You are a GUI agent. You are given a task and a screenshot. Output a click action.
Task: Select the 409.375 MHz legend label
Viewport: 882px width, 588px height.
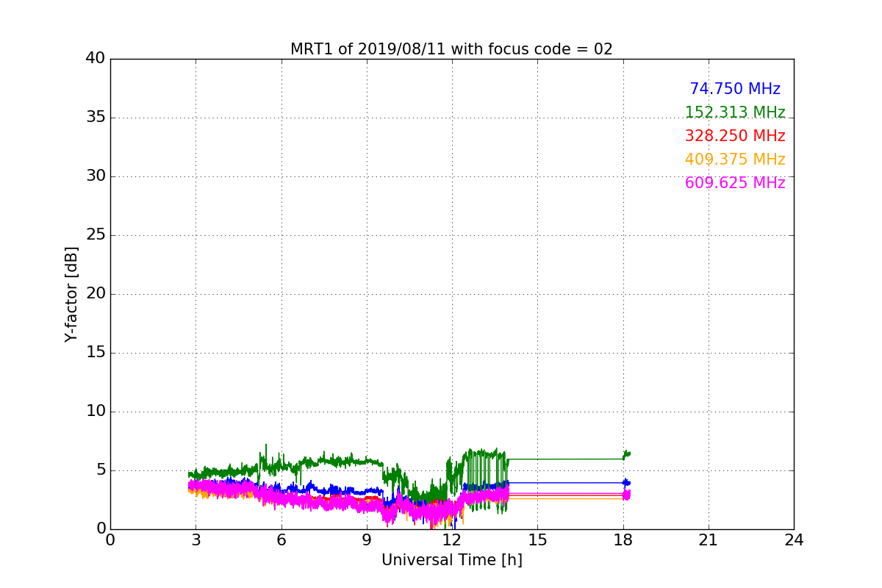point(735,159)
